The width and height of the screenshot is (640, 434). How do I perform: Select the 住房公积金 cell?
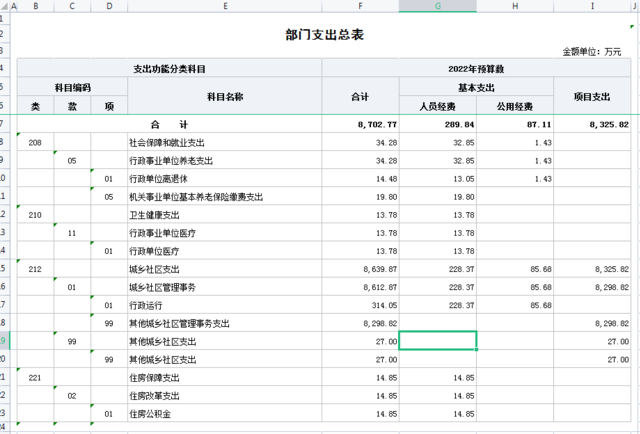click(x=224, y=412)
